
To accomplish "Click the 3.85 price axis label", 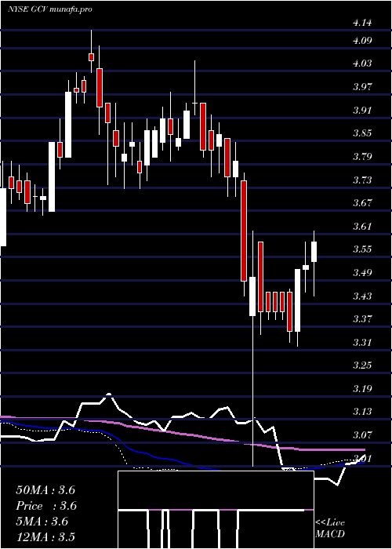I will coord(362,133).
